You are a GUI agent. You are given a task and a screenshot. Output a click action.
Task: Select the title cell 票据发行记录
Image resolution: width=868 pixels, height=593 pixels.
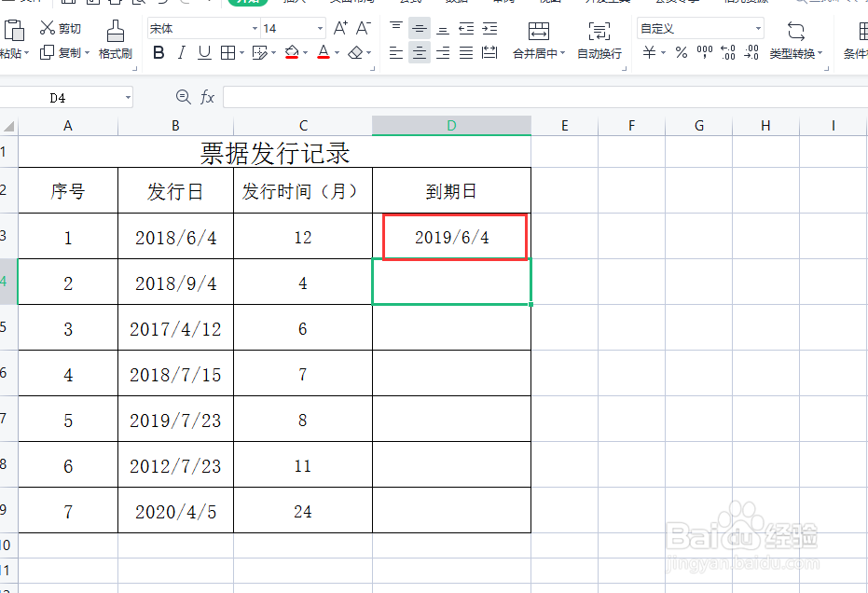click(x=274, y=152)
